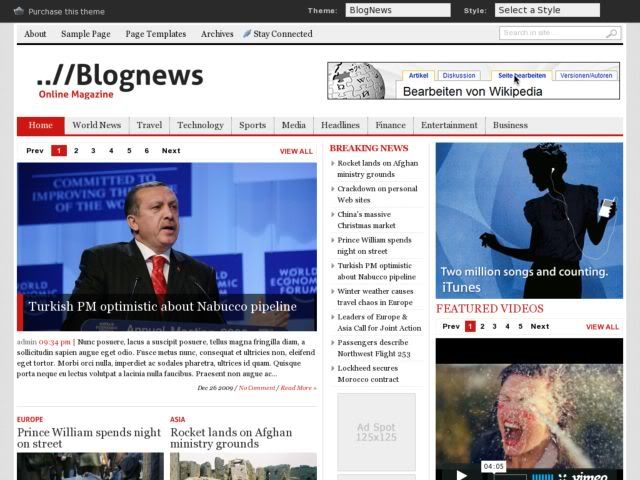The height and width of the screenshot is (480, 640).
Task: Click VIEW ALL above the main slider
Action: [x=296, y=151]
